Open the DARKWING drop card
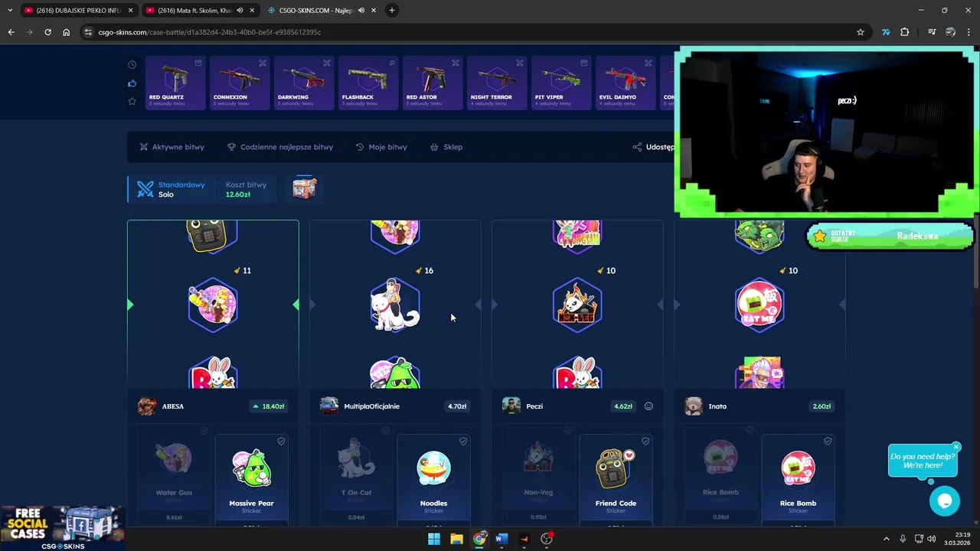 tap(304, 83)
